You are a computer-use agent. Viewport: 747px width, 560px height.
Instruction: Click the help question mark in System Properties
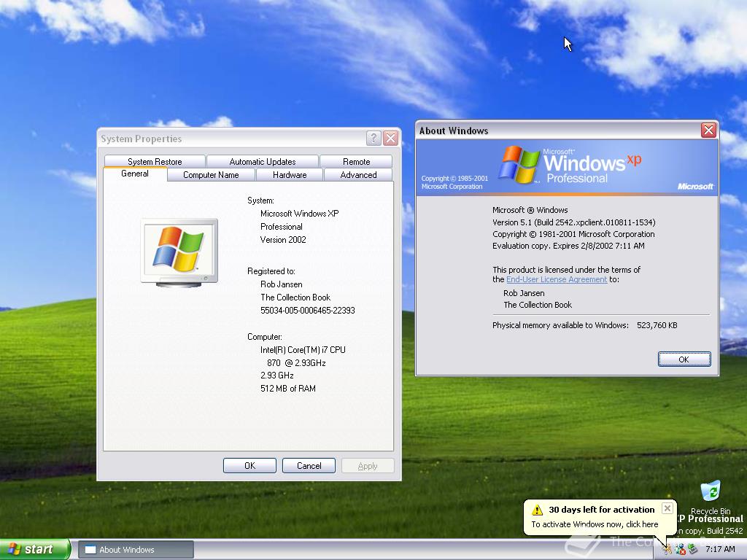pos(373,138)
